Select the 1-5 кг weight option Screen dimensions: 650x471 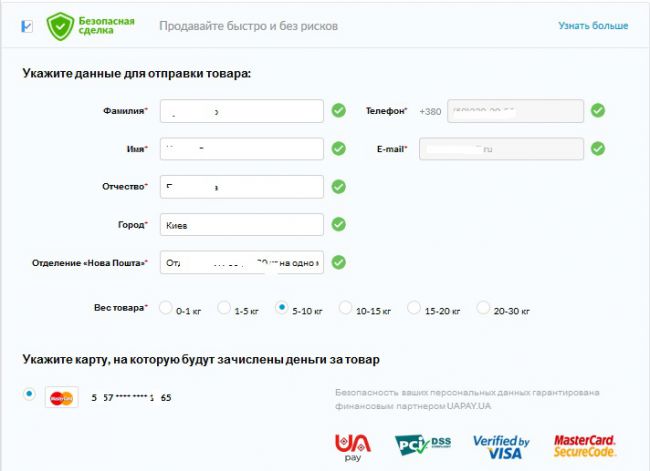224,309
